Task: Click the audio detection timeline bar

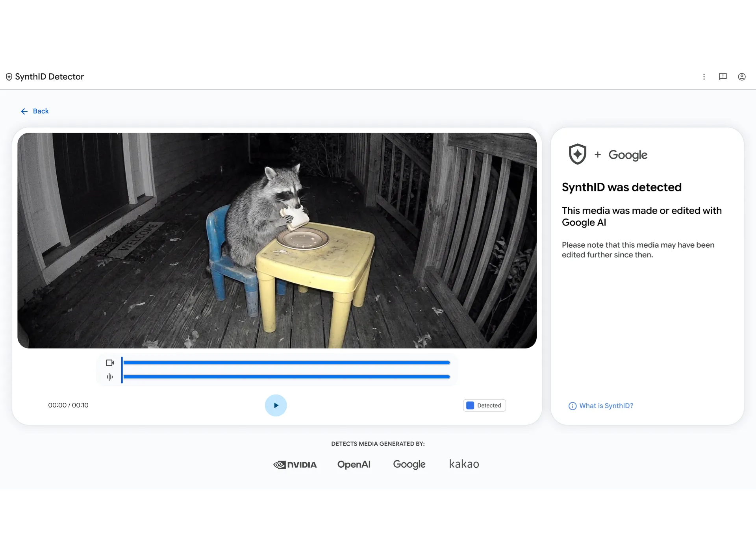Action: pos(287,377)
